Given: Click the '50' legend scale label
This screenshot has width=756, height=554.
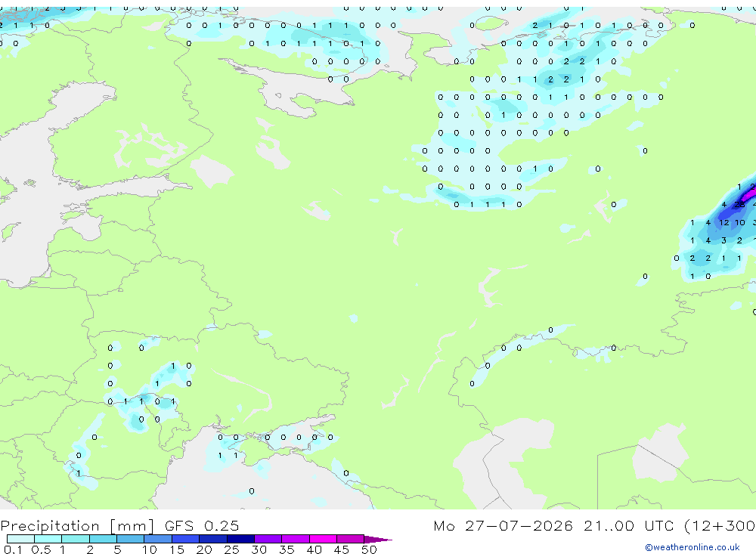Looking at the screenshot, I should 369,549.
